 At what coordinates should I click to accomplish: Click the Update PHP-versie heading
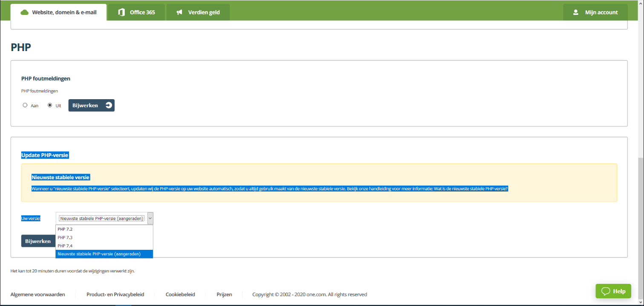click(x=45, y=155)
